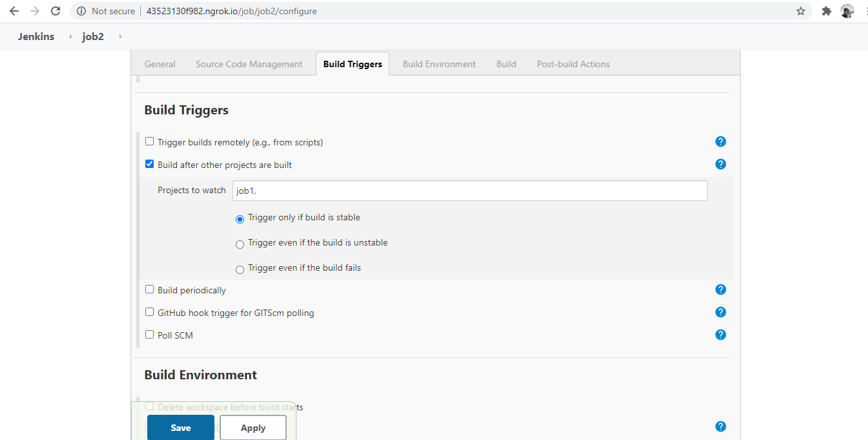Enable Trigger builds remotely checkbox
Viewport: 868px width, 440px height.
click(149, 141)
